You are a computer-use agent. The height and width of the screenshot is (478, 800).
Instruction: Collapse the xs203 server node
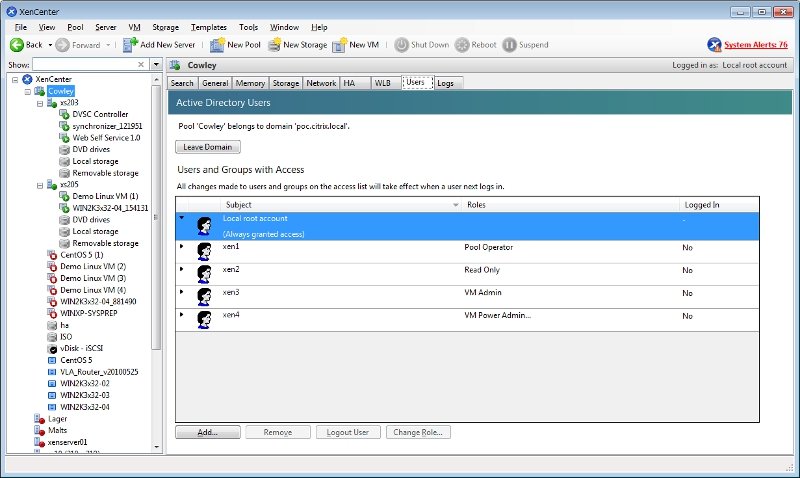(x=40, y=104)
